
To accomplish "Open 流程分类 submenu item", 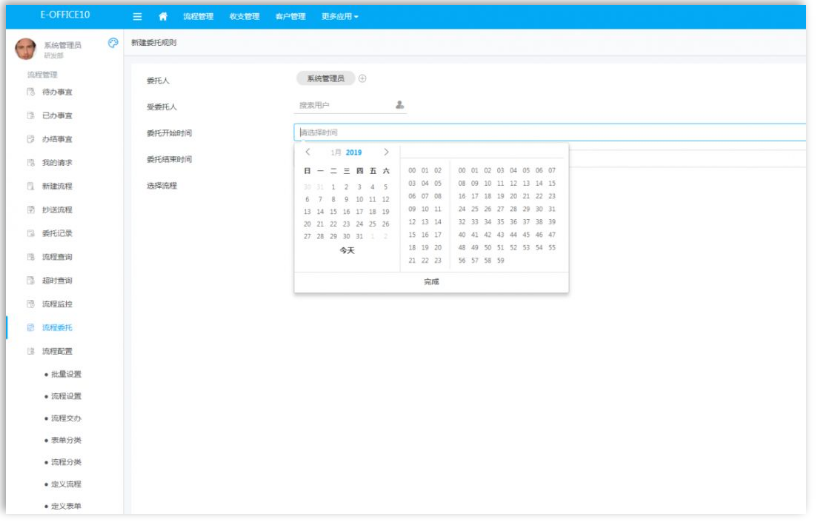I will 66,462.
